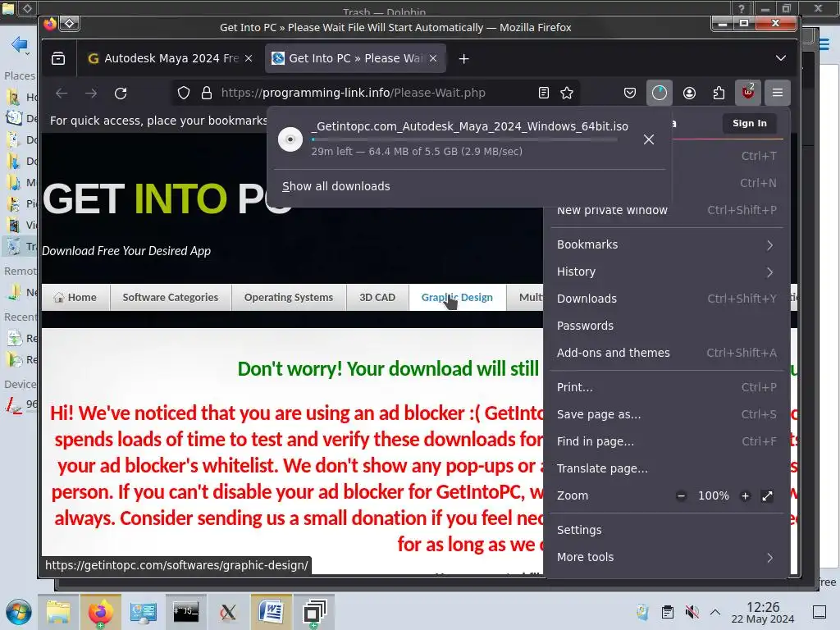Switch to the Get Into PC tab
The image size is (840, 630).
tap(356, 58)
